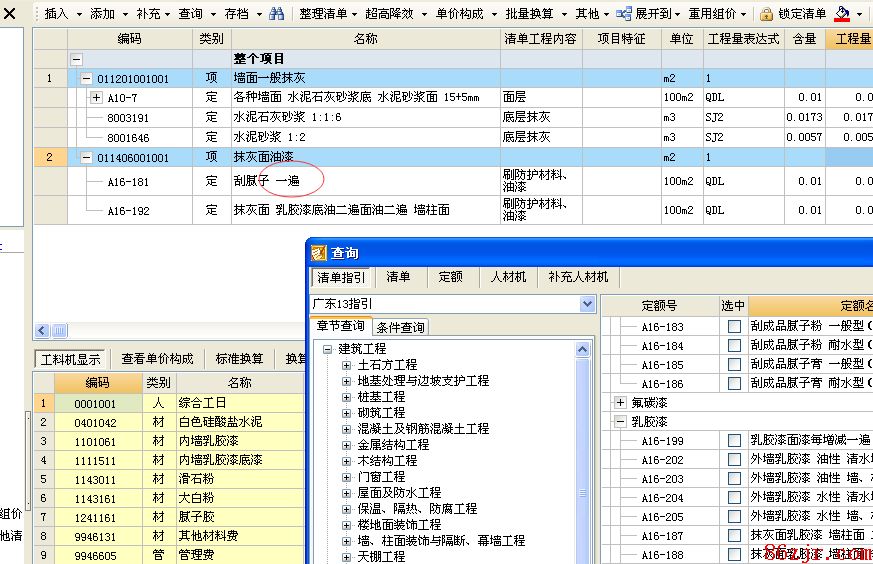873x564 pixels.
Task: Expand sub-item A10-7 using plus icon
Action: (x=97, y=98)
